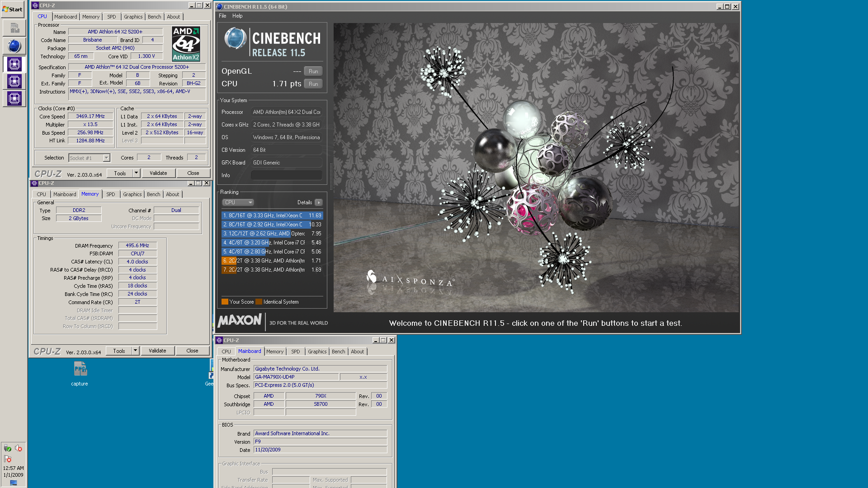Select the capture PNG desktop icon
Screen dimensions: 868x488
(x=80, y=373)
